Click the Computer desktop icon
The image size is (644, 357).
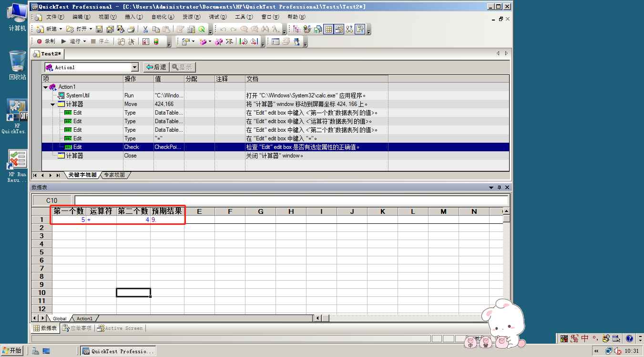(17, 17)
